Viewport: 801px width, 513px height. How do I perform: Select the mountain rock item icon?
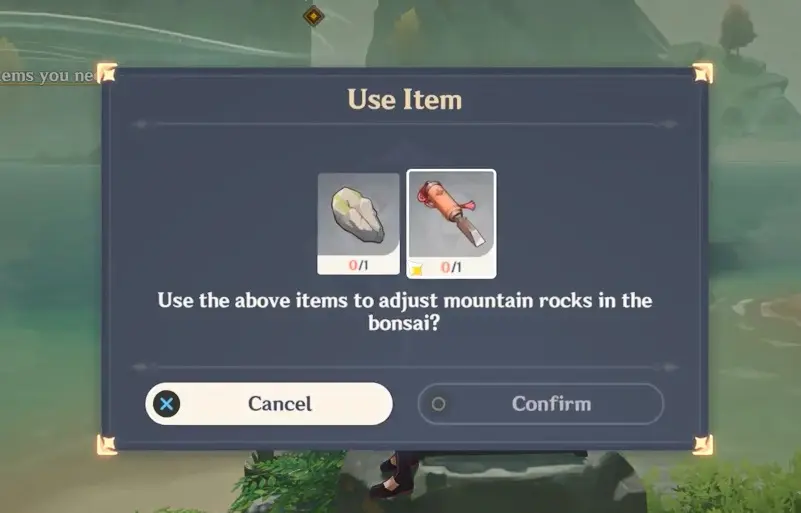pyautogui.click(x=358, y=223)
